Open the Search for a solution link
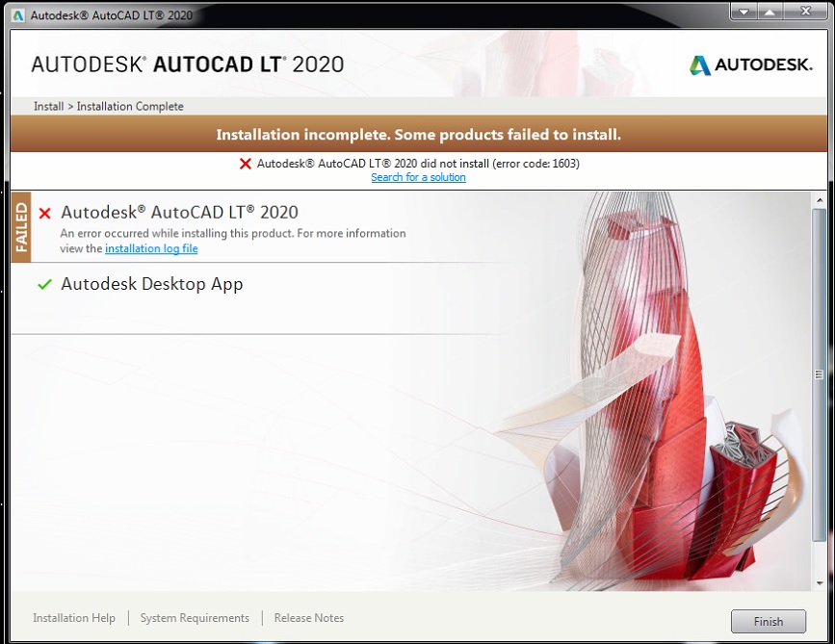835x644 pixels. click(418, 177)
